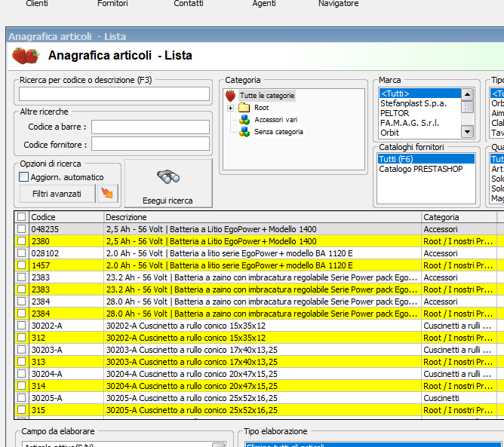Click code cell 30203-A
The image size is (504, 447).
pos(66,349)
